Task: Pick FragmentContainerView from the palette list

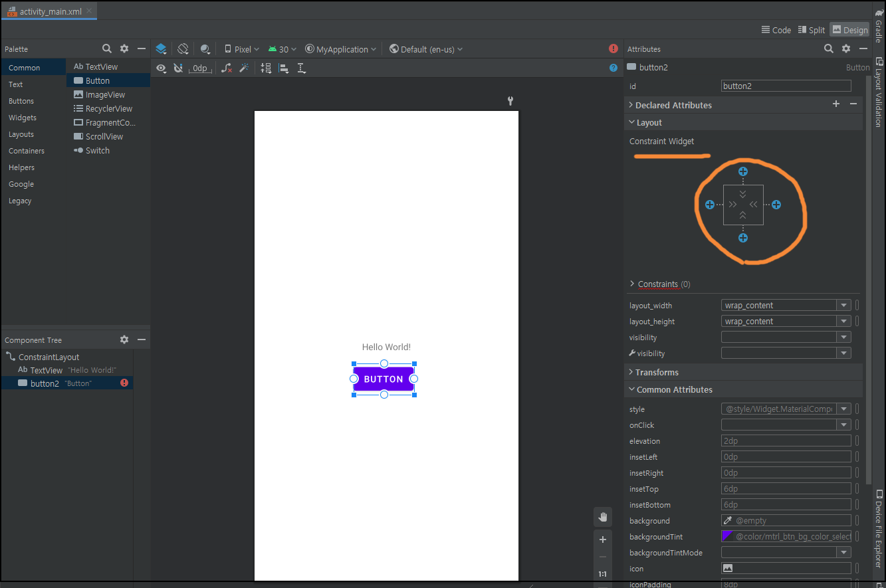Action: 108,122
